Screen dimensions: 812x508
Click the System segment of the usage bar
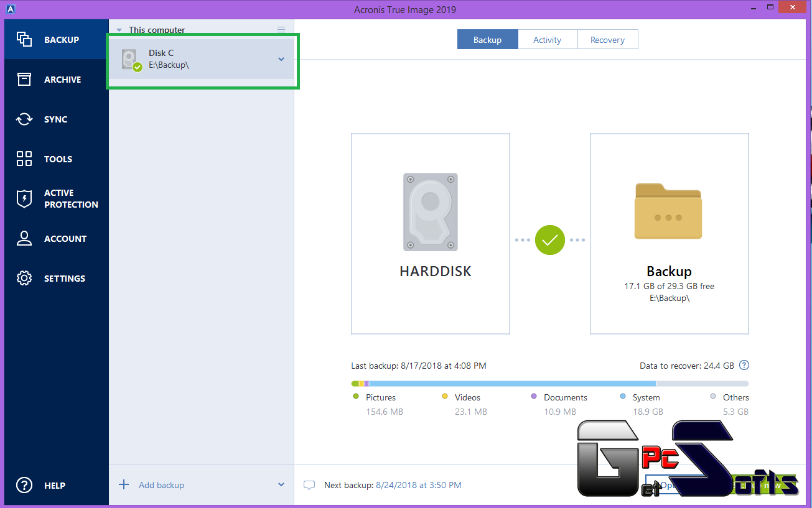tap(512, 384)
